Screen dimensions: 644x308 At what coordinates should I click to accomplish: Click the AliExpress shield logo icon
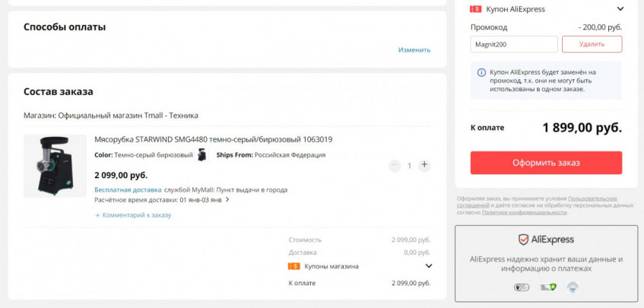point(524,240)
